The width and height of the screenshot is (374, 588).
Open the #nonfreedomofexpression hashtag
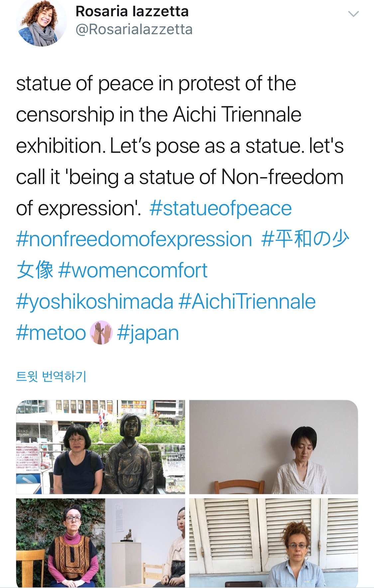[134, 239]
